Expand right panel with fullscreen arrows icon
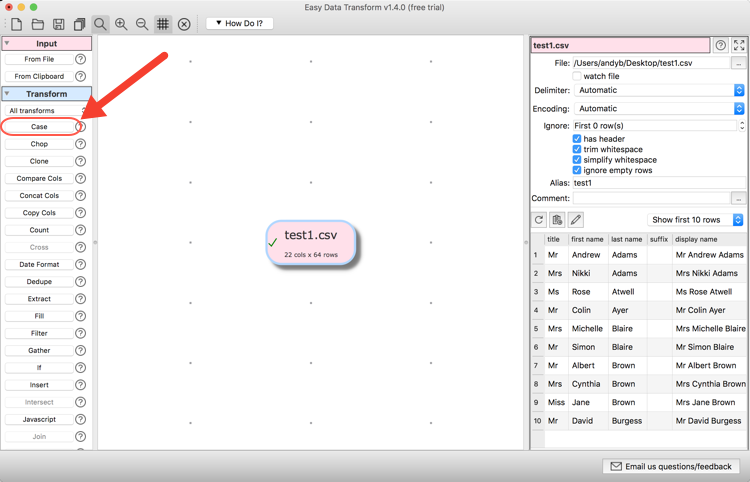This screenshot has height=482, width=750. (x=739, y=45)
